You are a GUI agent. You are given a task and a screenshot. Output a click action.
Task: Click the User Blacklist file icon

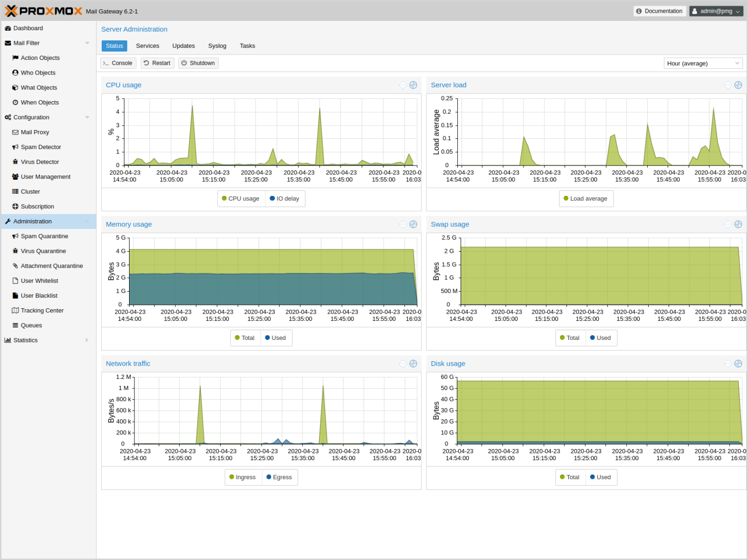tap(16, 296)
